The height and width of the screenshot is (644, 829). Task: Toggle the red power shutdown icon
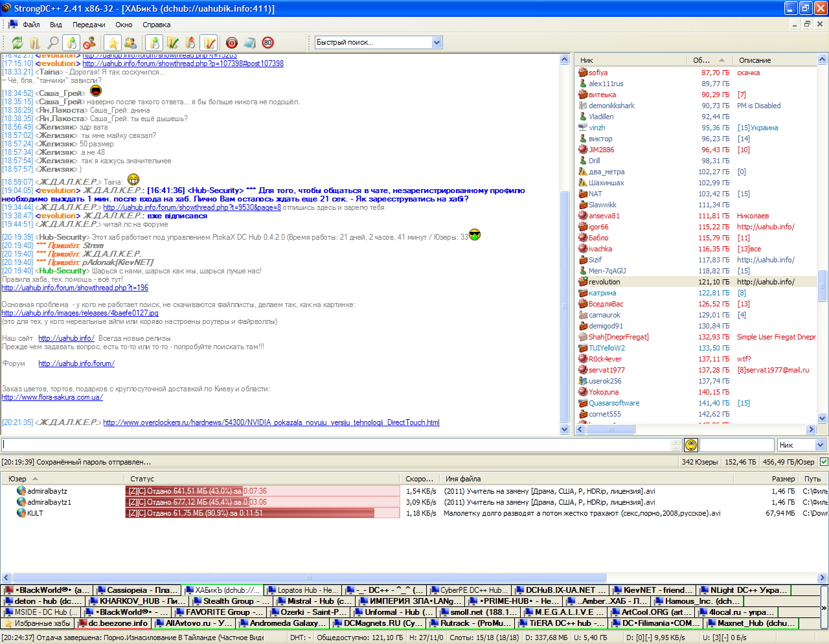232,43
